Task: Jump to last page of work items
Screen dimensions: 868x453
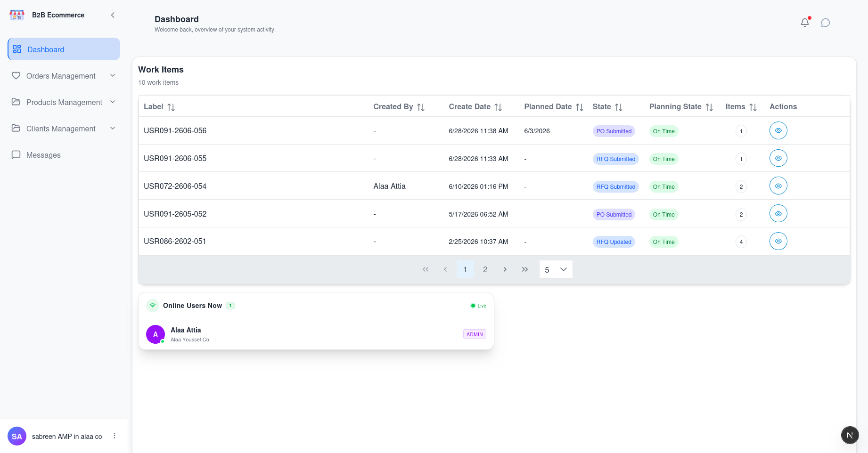Action: tap(525, 269)
